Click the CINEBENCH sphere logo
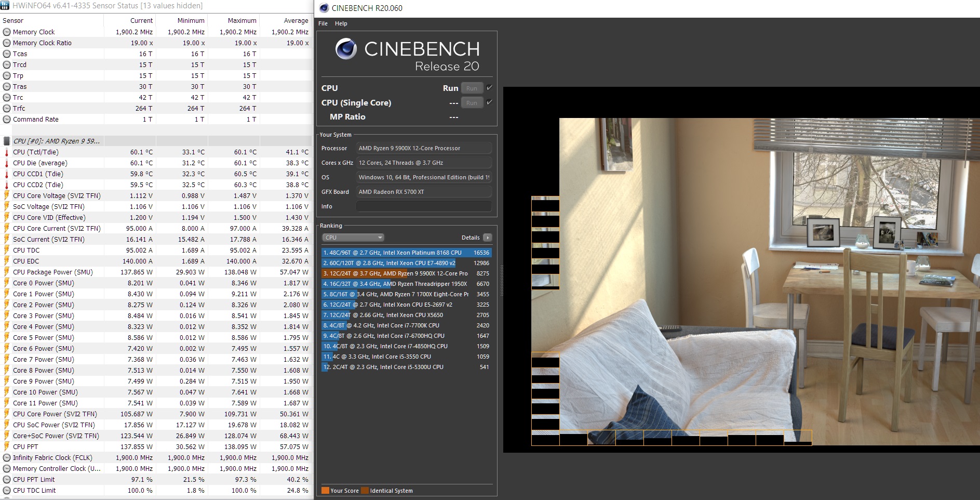The width and height of the screenshot is (980, 500). [x=346, y=49]
